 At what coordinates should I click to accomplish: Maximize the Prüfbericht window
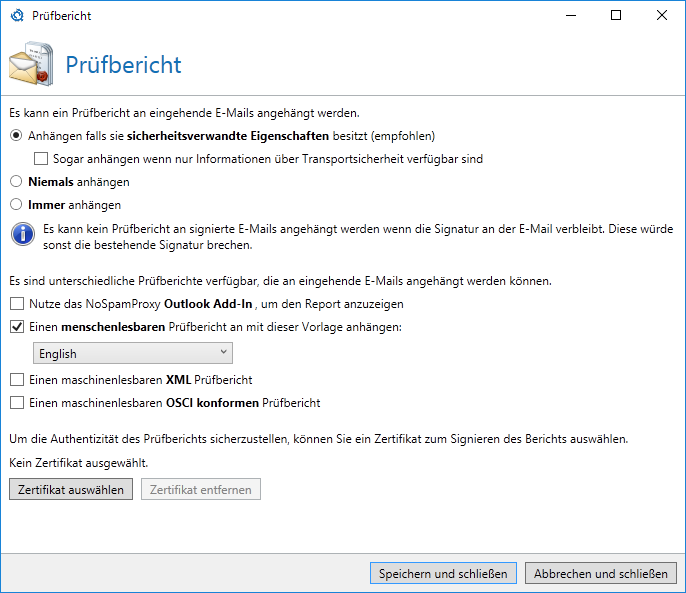point(616,15)
